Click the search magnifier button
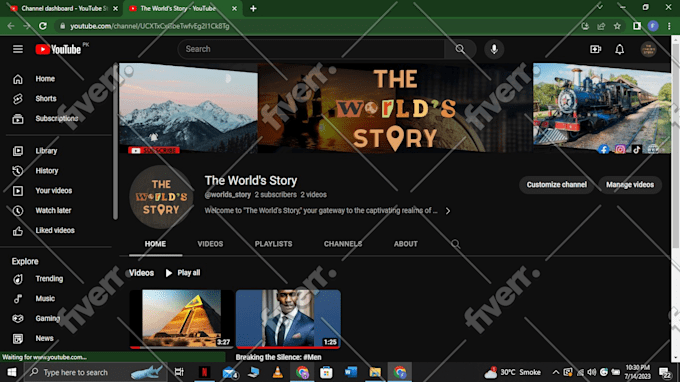The height and width of the screenshot is (382, 680). tap(460, 49)
